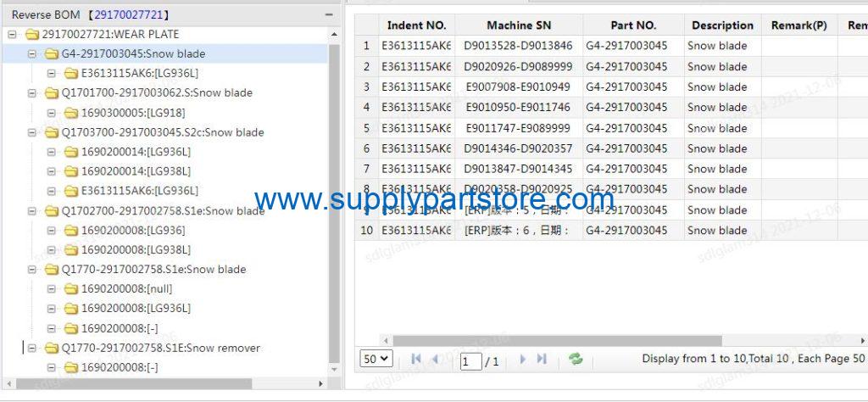Go to first page using pagination icon
The width and height of the screenshot is (868, 402).
[x=416, y=360]
